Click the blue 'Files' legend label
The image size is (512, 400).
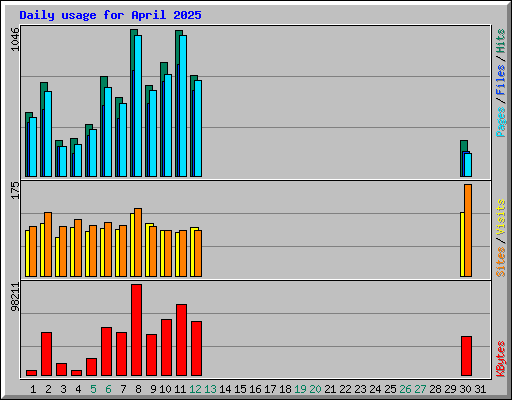tap(501, 79)
